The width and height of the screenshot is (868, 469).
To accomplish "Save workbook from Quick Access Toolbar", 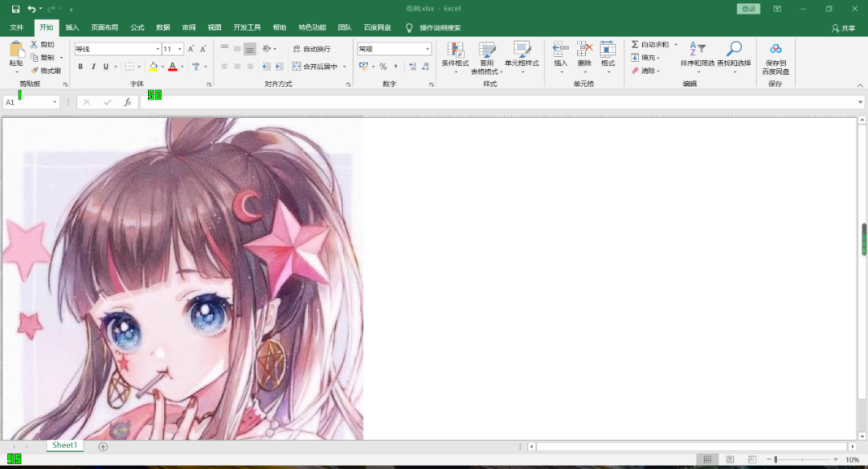I will pos(15,9).
